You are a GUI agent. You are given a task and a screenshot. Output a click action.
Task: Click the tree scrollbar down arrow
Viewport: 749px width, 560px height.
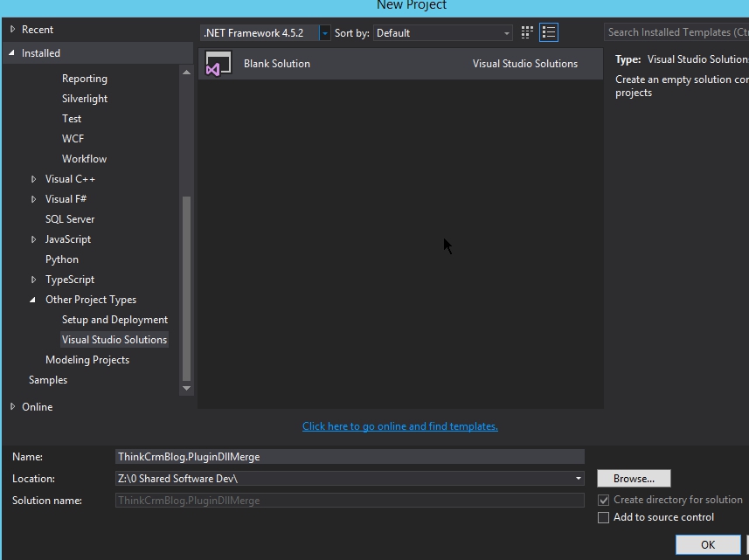186,388
